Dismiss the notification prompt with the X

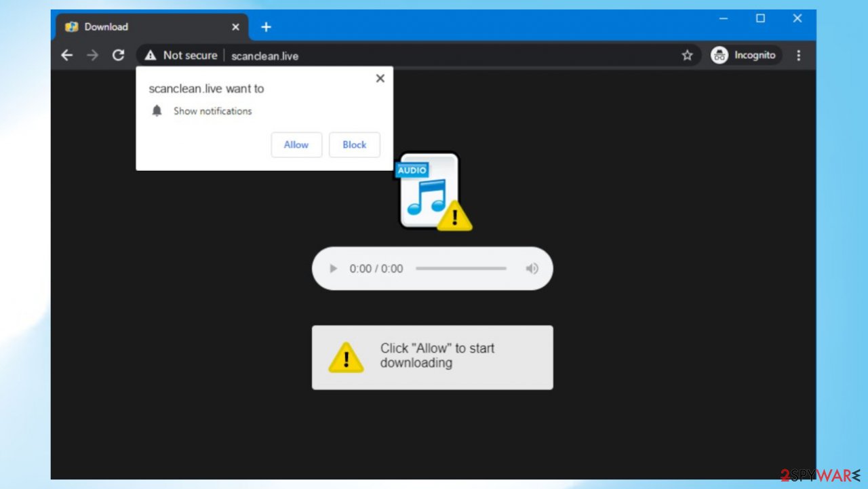pos(380,78)
